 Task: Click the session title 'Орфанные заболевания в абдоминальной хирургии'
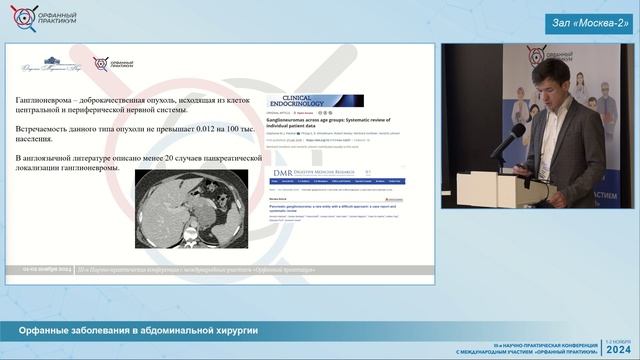coord(138,331)
